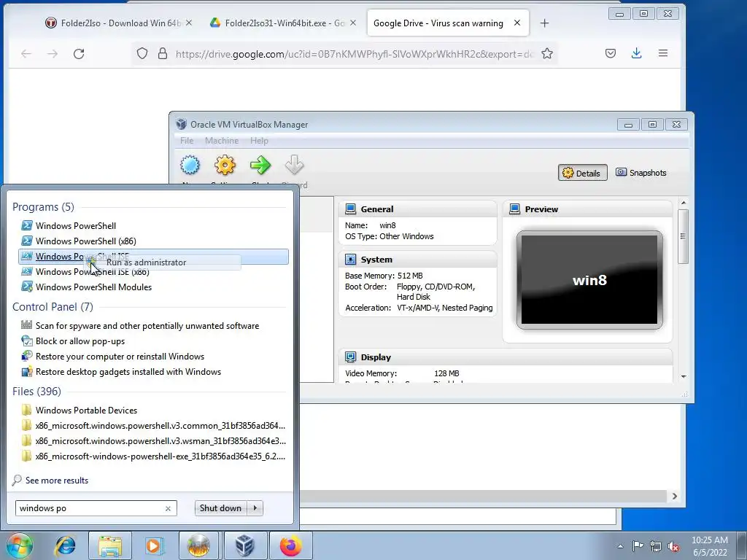
Task: Open the File menu in VirtualBox Manager
Action: click(x=187, y=141)
